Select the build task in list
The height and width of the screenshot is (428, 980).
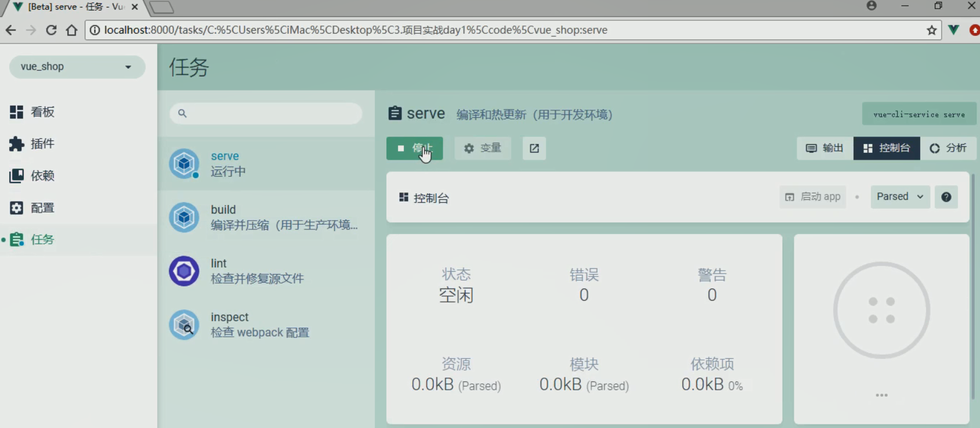pyautogui.click(x=266, y=217)
